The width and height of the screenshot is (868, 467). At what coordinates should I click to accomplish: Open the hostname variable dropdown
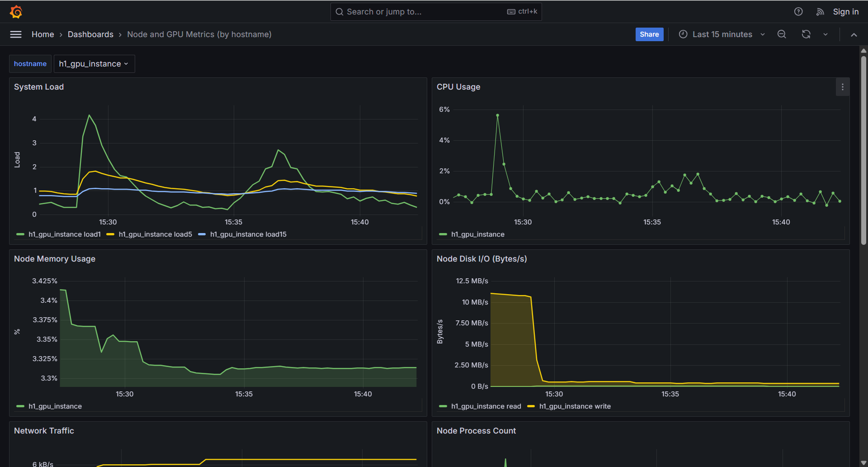(x=94, y=64)
